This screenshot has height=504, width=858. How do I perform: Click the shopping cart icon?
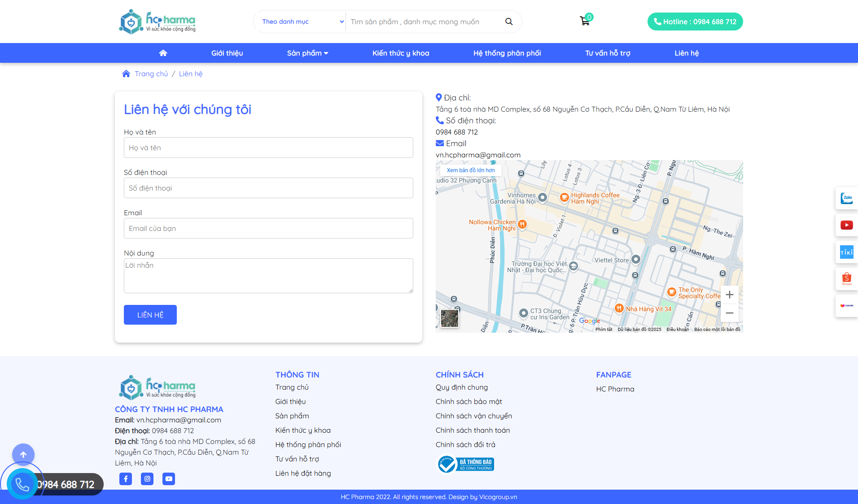tap(584, 21)
